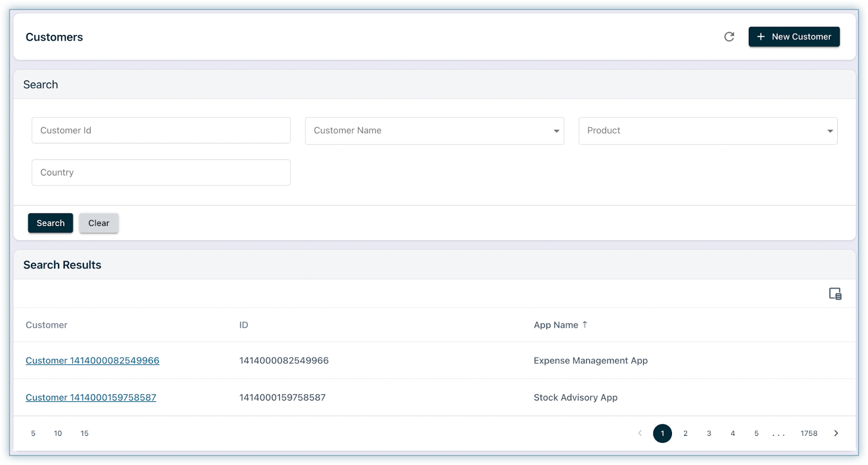This screenshot has height=465, width=868.
Task: Go to last page 1758
Action: coord(809,433)
